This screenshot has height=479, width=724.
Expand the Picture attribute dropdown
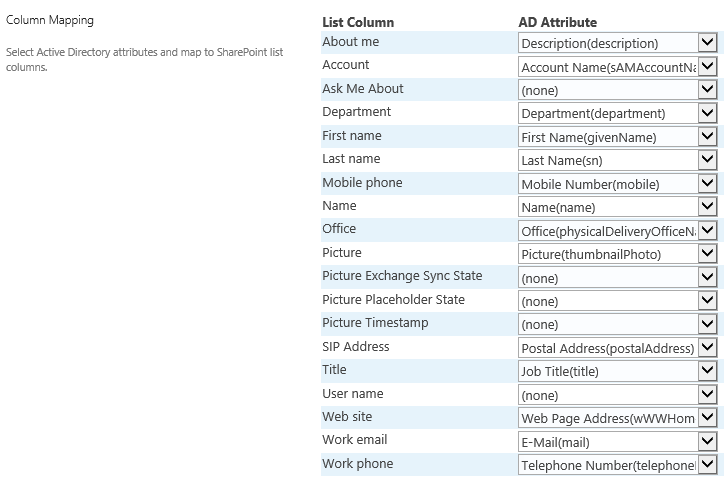click(x=708, y=254)
